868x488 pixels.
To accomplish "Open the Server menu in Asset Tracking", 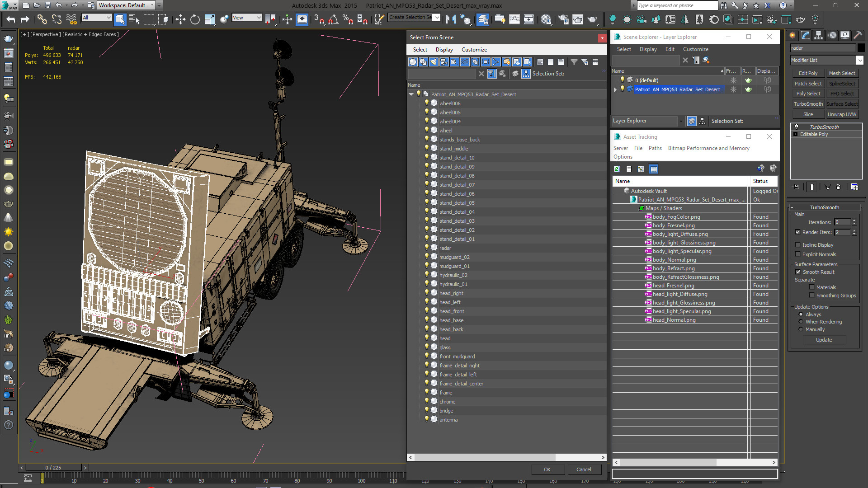I will pos(620,148).
